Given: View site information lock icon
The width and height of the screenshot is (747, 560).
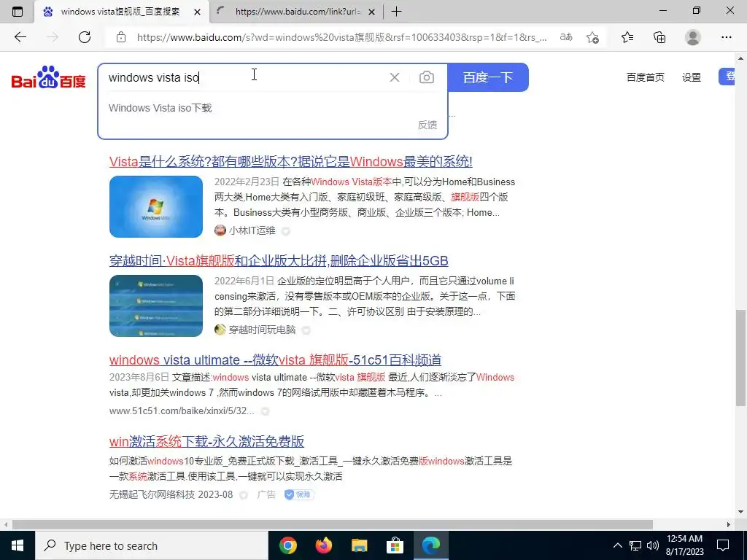Looking at the screenshot, I should pyautogui.click(x=121, y=37).
